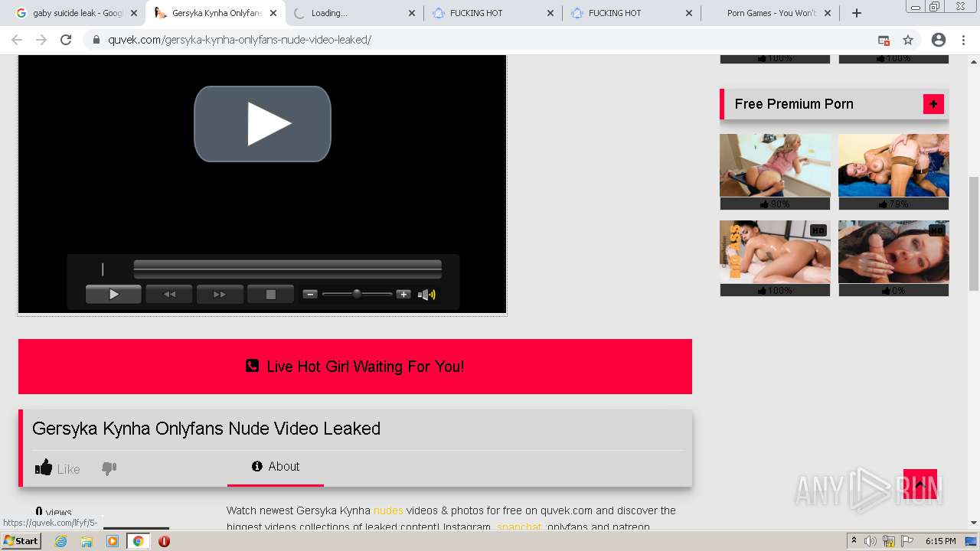Image resolution: width=980 pixels, height=551 pixels.
Task: Click the 'Live Hot Girl Waiting For You!' banner
Action: (x=355, y=367)
